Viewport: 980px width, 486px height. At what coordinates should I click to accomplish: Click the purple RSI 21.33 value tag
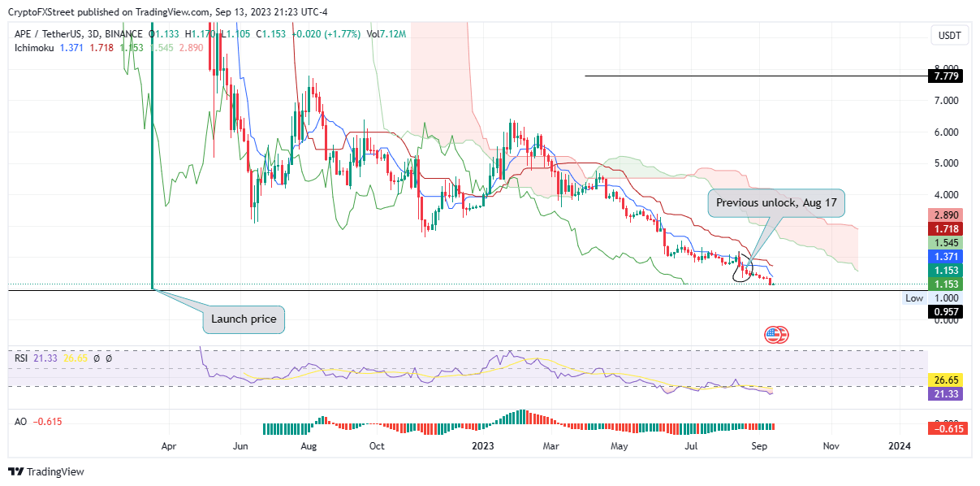[x=945, y=393]
